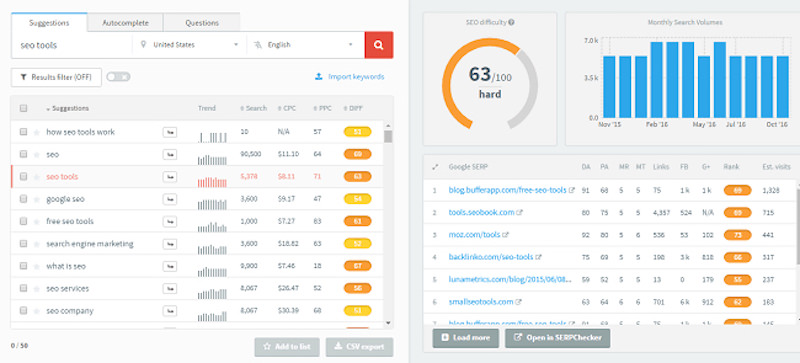
Task: Open the United States location dropdown
Action: click(189, 45)
